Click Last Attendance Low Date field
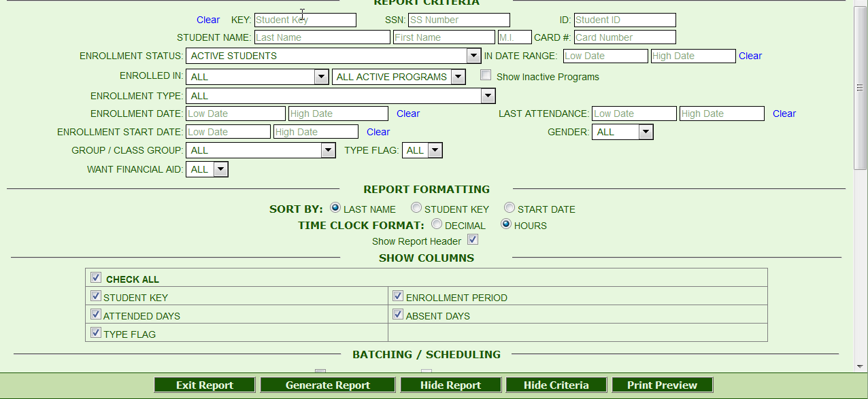This screenshot has width=868, height=399. (635, 114)
